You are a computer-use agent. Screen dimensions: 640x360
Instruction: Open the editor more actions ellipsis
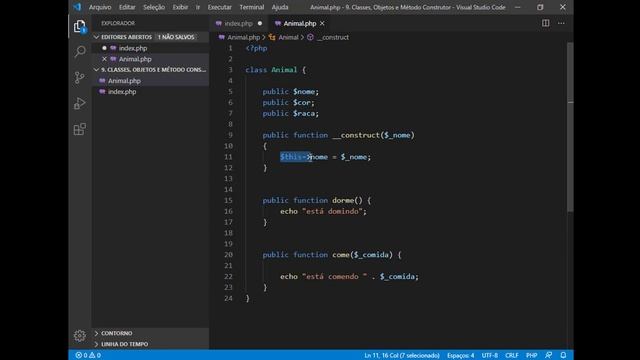click(561, 23)
